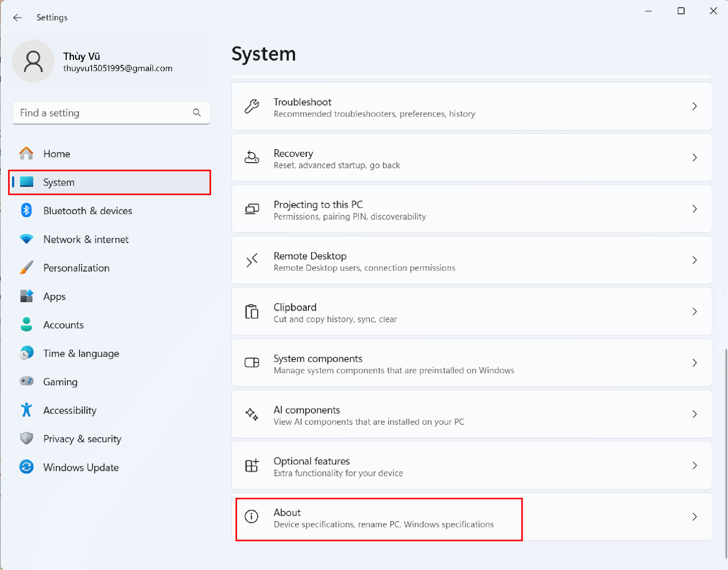This screenshot has width=728, height=570.
Task: Open the About settings page
Action: point(379,517)
